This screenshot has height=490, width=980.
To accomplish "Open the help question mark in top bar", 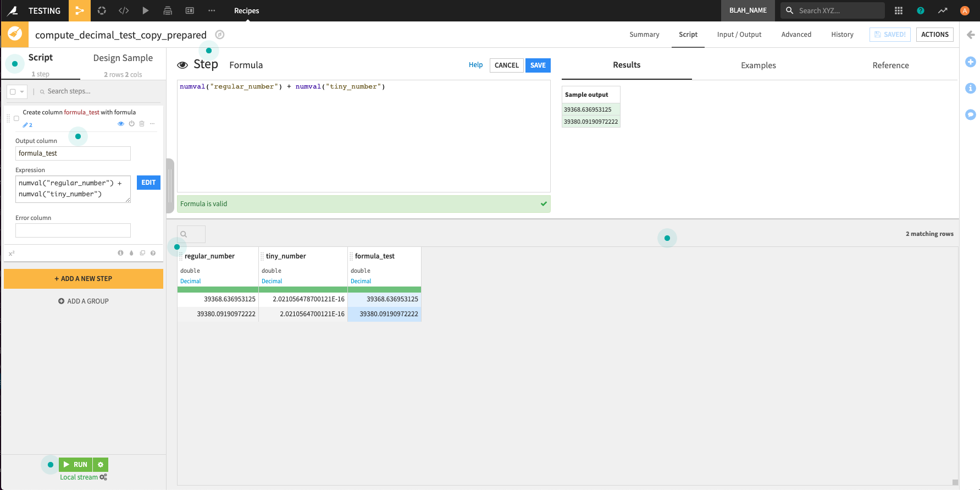I will tap(921, 10).
